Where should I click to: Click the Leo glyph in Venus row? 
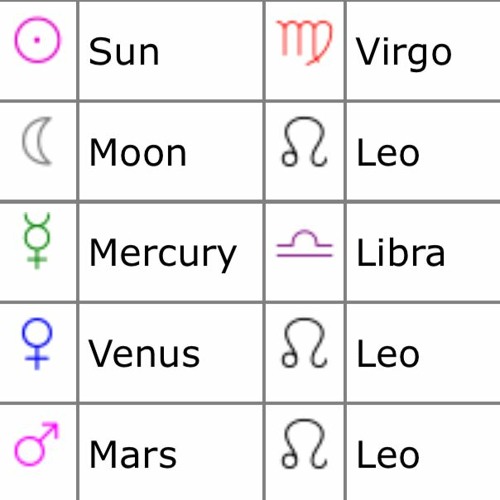304,343
